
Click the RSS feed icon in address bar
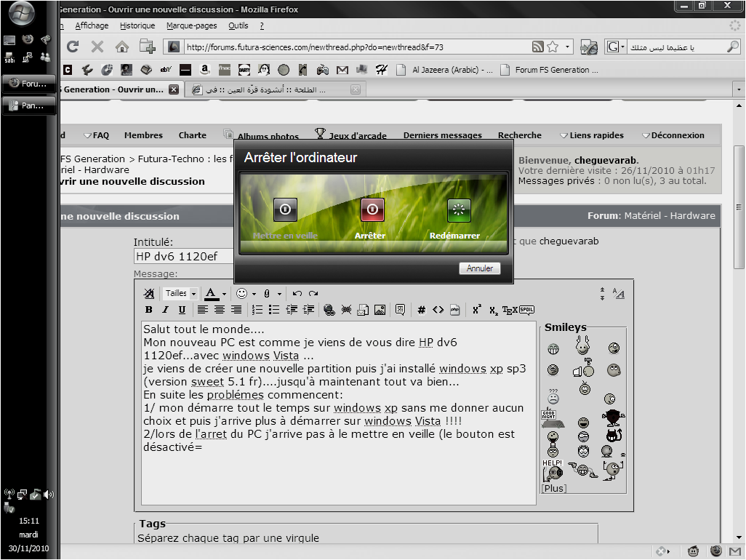tap(537, 47)
